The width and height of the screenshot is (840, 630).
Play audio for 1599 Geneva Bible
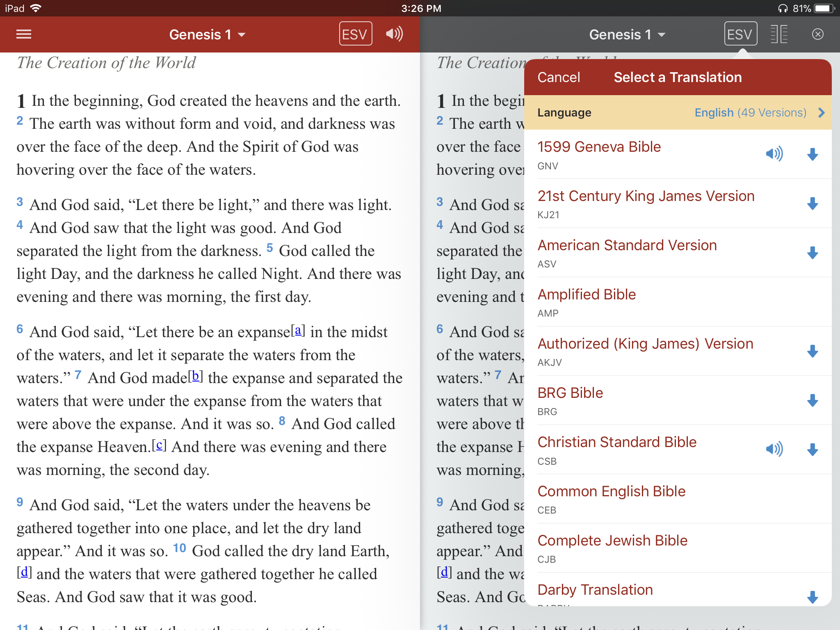(774, 154)
